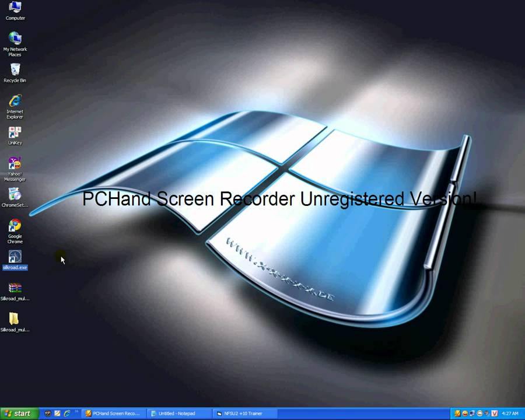The image size is (525, 420).
Task: Select the Silkroad_mul... WinRAR archive icon
Action: click(15, 292)
